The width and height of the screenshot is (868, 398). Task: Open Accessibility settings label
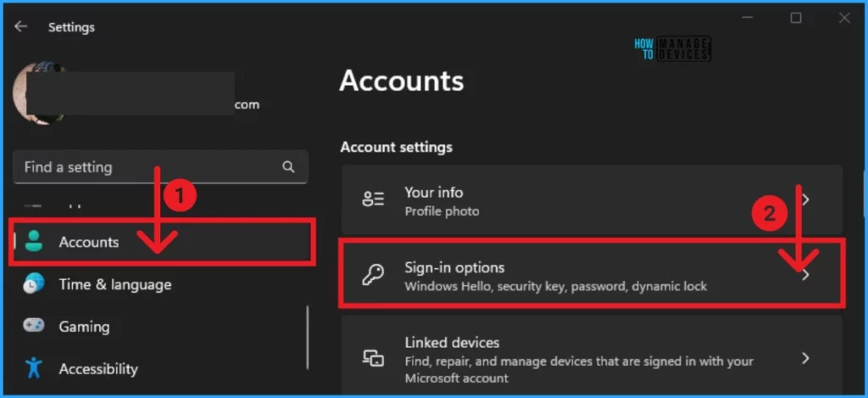pyautogui.click(x=98, y=369)
